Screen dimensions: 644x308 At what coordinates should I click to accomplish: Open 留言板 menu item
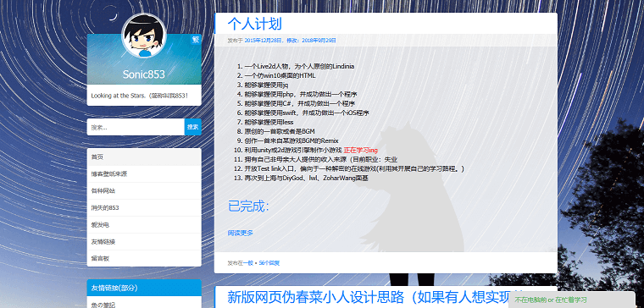coord(144,258)
